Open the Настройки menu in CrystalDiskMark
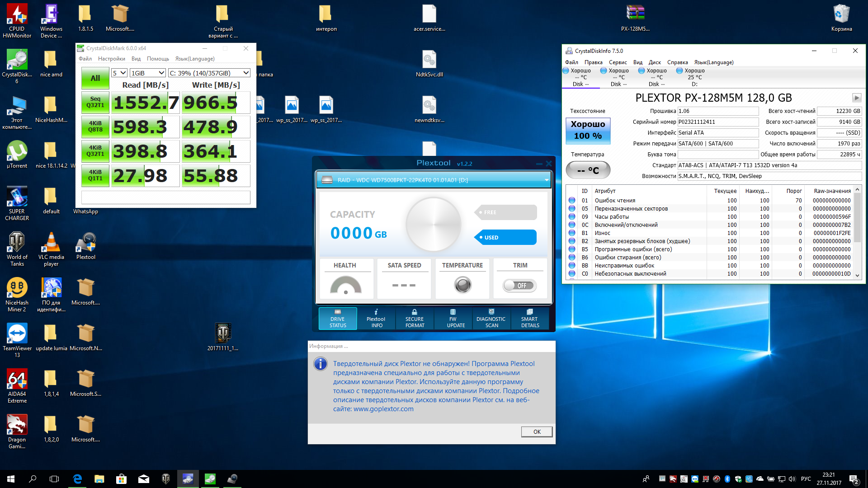This screenshot has width=868, height=488. tap(111, 59)
